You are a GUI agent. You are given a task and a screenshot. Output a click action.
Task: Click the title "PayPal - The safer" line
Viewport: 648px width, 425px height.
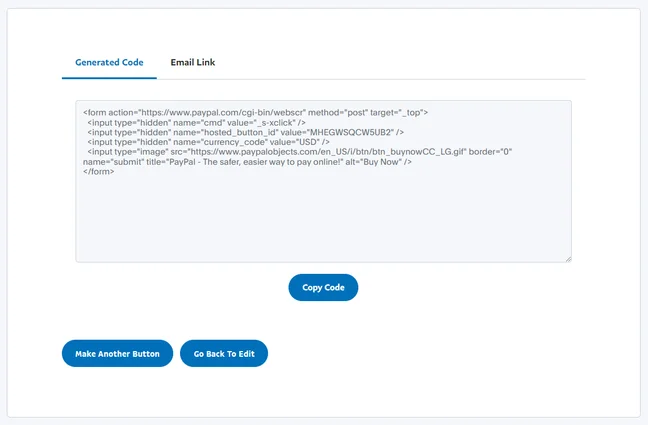247,162
